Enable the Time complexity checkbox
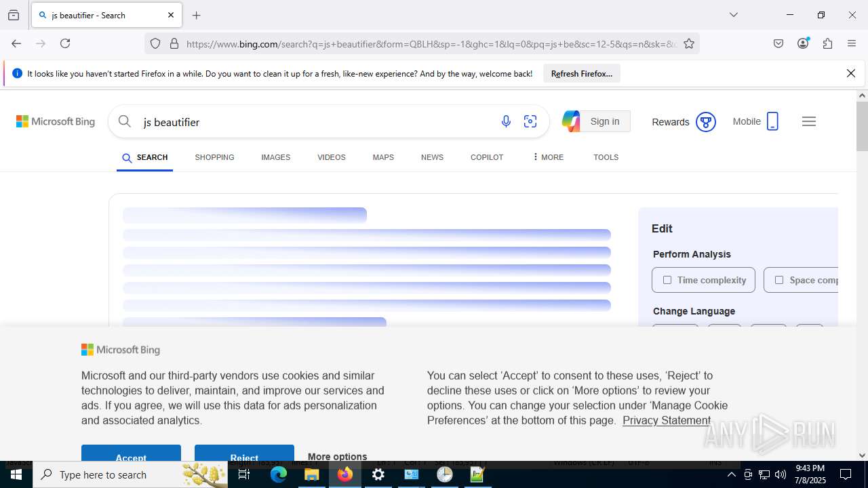Screen dimensions: 868x488 pos(667,280)
